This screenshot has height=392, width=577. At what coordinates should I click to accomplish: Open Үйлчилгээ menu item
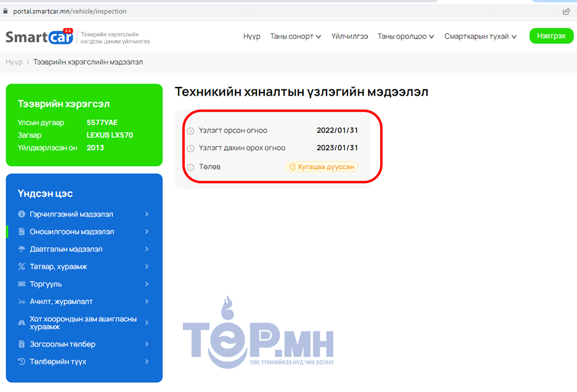(x=350, y=36)
